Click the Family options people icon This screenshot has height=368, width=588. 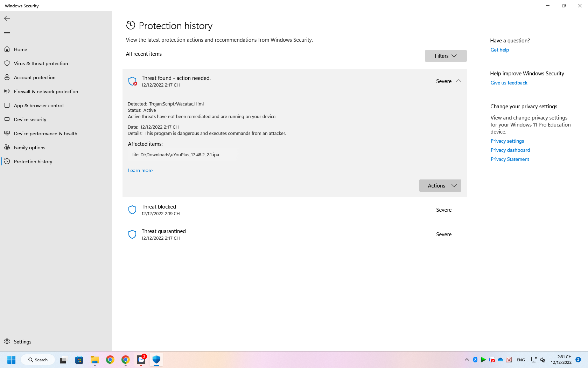click(x=7, y=147)
